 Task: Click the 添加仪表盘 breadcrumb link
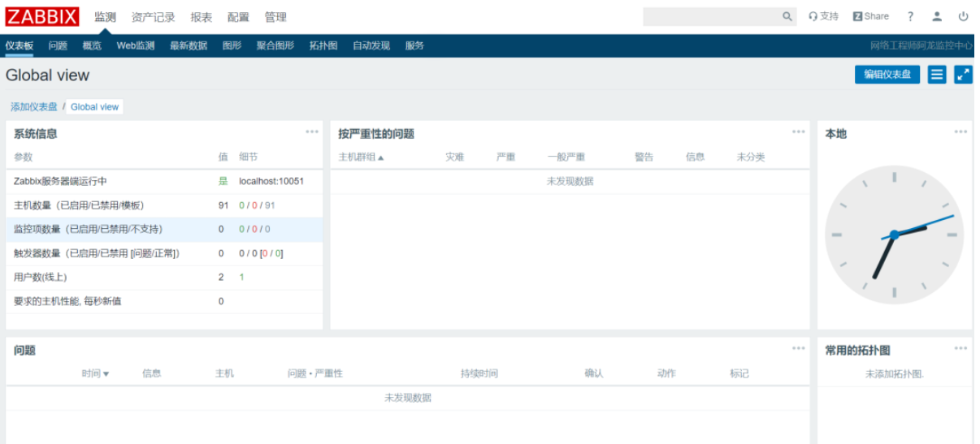[x=34, y=106]
